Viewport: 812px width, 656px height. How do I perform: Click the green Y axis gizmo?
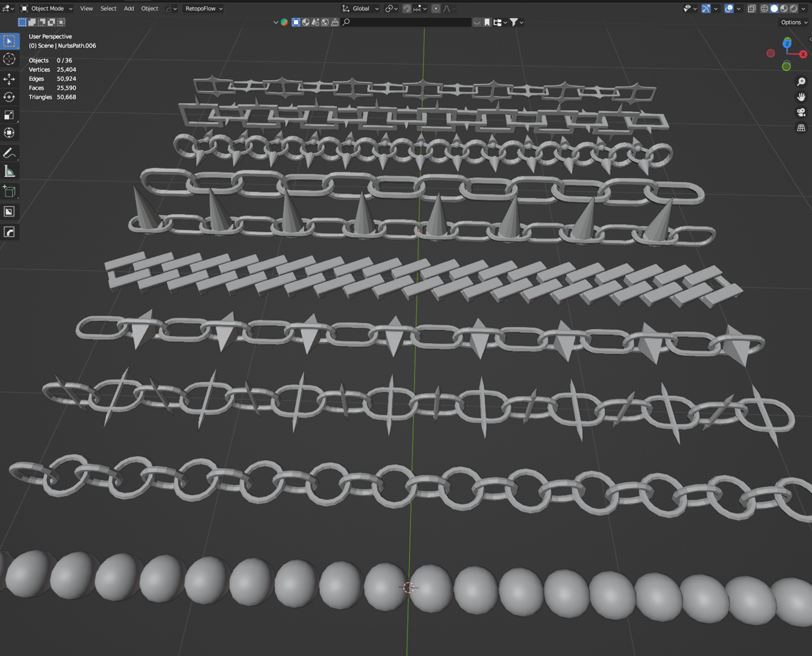pos(786,66)
